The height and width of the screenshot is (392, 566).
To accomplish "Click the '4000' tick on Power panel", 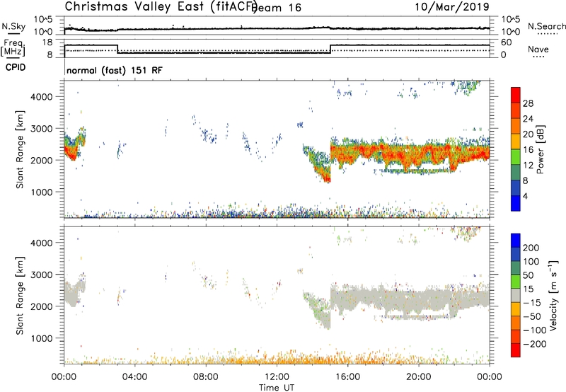I will click(x=42, y=97).
